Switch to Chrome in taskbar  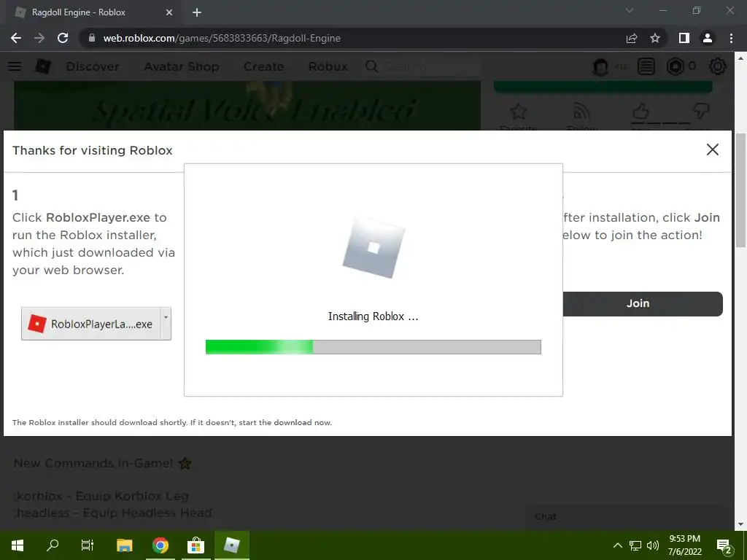coord(160,545)
